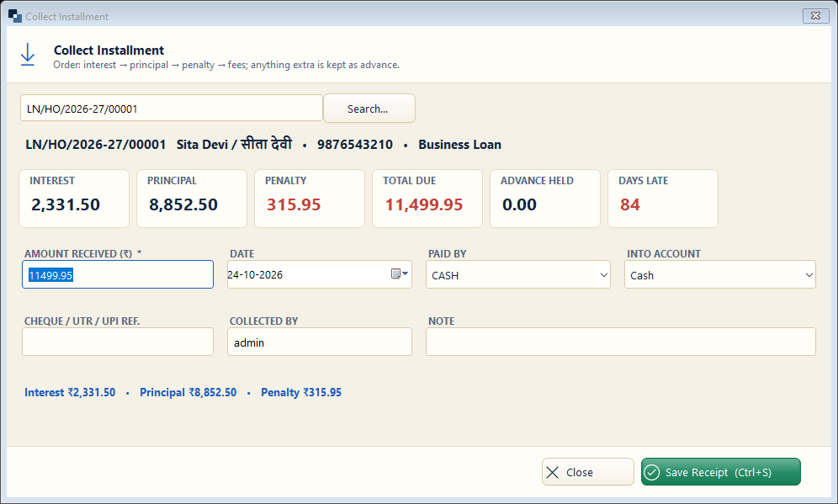Image resolution: width=838 pixels, height=504 pixels.
Task: Click the download arrow header icon
Action: [x=27, y=55]
